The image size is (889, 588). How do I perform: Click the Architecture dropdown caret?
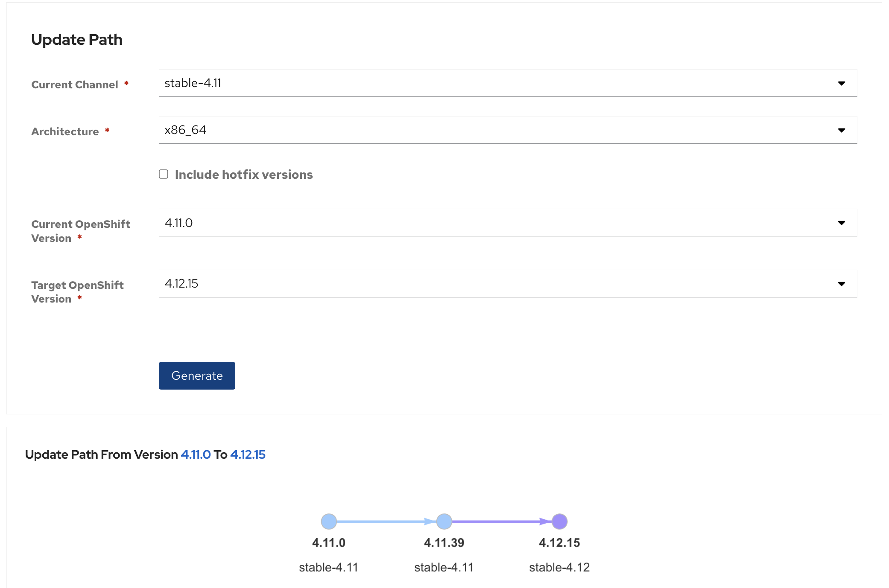(x=841, y=130)
